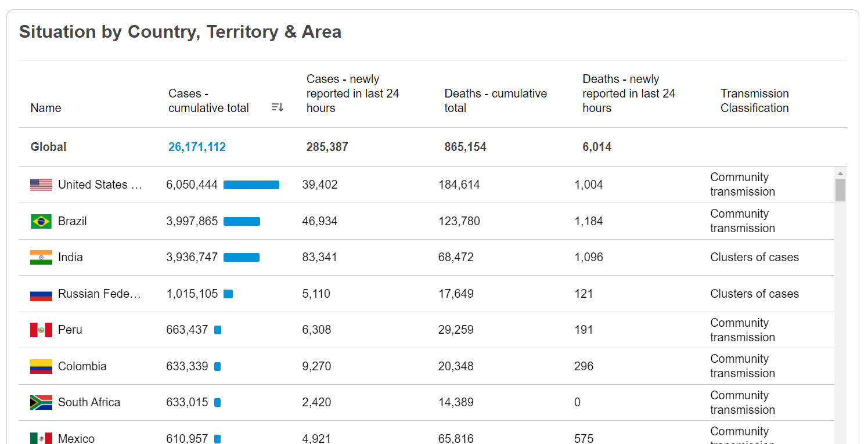Image resolution: width=868 pixels, height=444 pixels.
Task: Click Global new deaths 6,014
Action: (597, 147)
